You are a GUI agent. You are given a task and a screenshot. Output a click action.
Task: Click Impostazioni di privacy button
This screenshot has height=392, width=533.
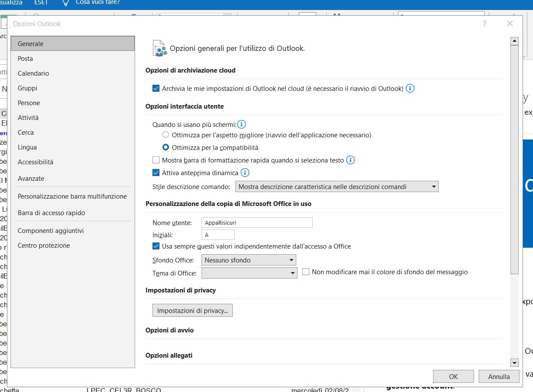click(192, 310)
